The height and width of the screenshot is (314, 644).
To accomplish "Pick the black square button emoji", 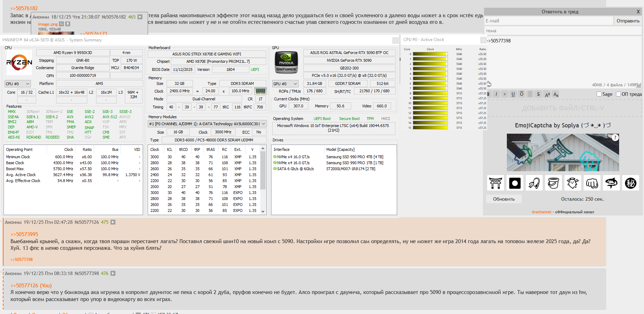I will pos(515,183).
